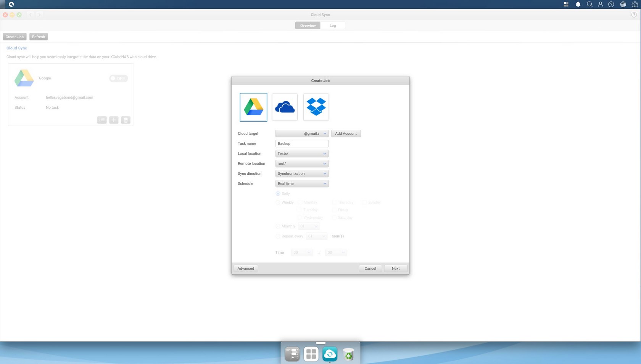This screenshot has height=364, width=641.
Task: Open notifications bell in top bar
Action: point(578,4)
